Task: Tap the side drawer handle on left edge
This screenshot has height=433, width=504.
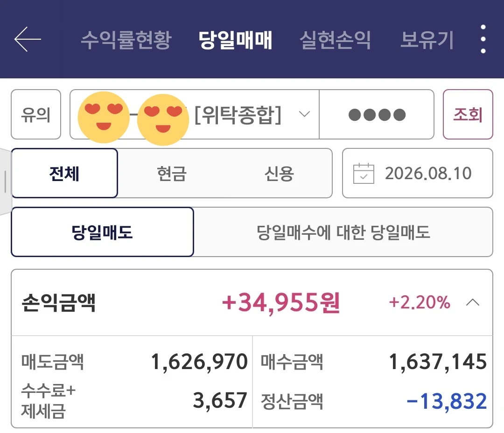Action: 6,182
